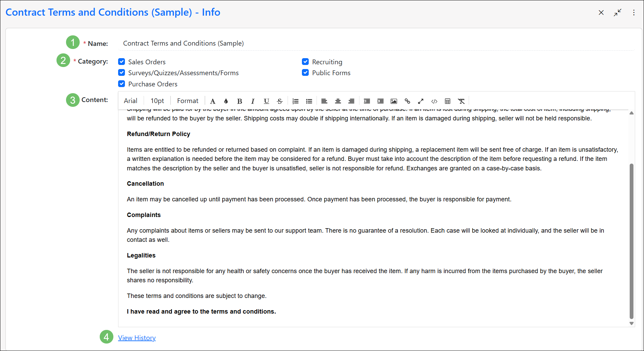Screen dimensions: 644x351
Task: Open the View History link
Action: [x=137, y=338]
